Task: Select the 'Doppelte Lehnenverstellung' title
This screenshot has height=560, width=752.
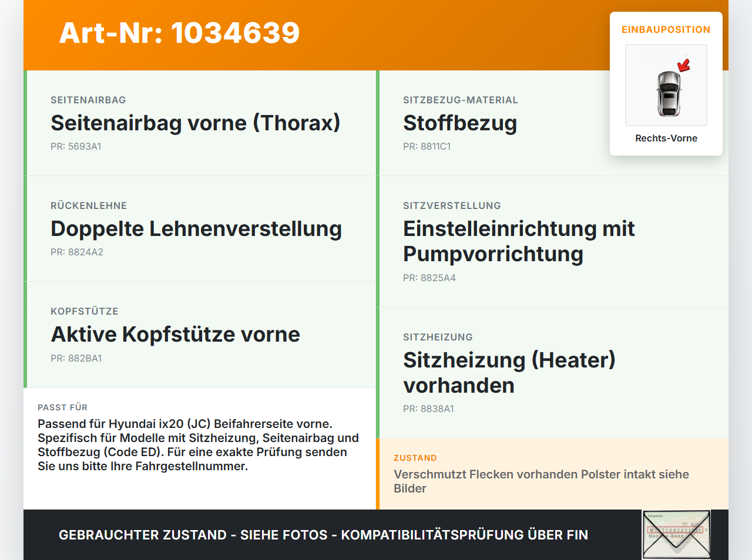Action: (x=196, y=228)
